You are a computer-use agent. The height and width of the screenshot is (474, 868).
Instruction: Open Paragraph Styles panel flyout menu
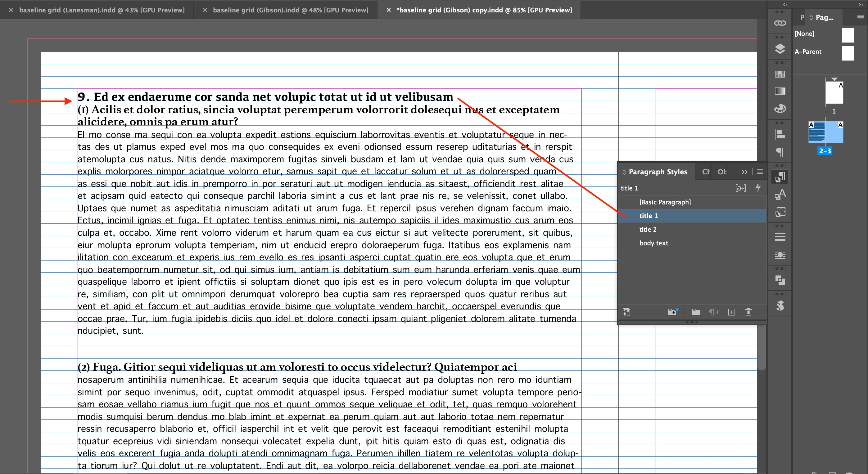760,172
